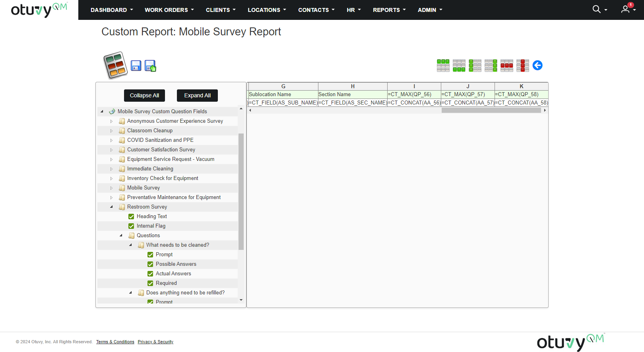This screenshot has height=352, width=644.
Task: Click the folder icon beside Questions
Action: (131, 236)
